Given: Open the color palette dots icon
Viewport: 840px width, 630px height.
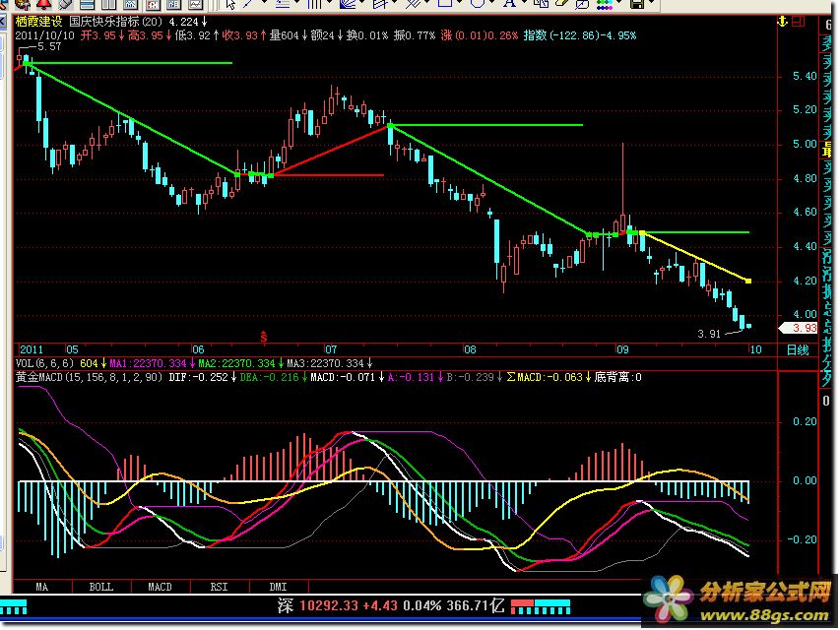Looking at the screenshot, I should coord(605,4).
